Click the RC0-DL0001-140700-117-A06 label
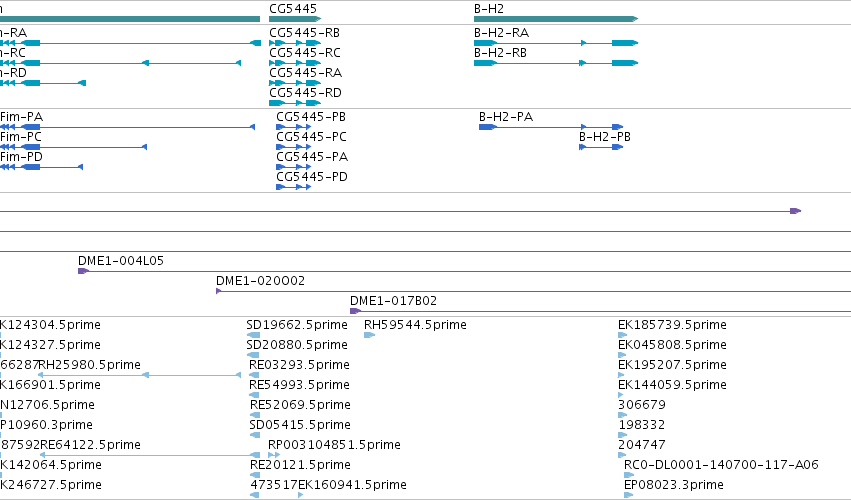 [x=721, y=466]
